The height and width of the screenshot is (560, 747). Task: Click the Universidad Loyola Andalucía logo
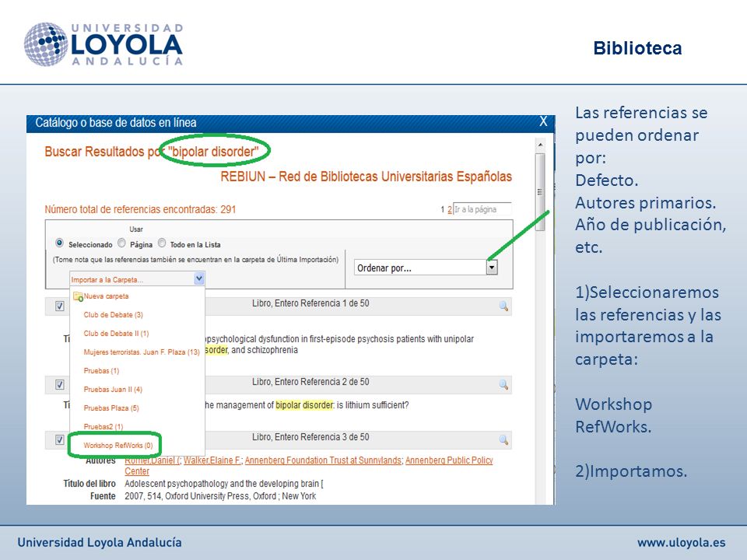tap(103, 44)
